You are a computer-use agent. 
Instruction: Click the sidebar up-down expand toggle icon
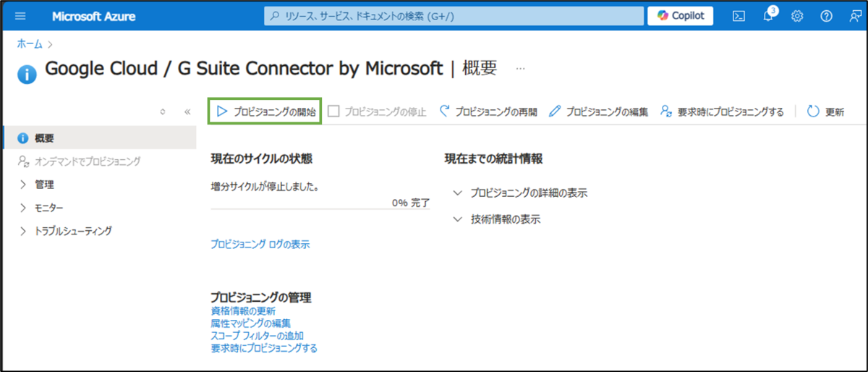[163, 112]
